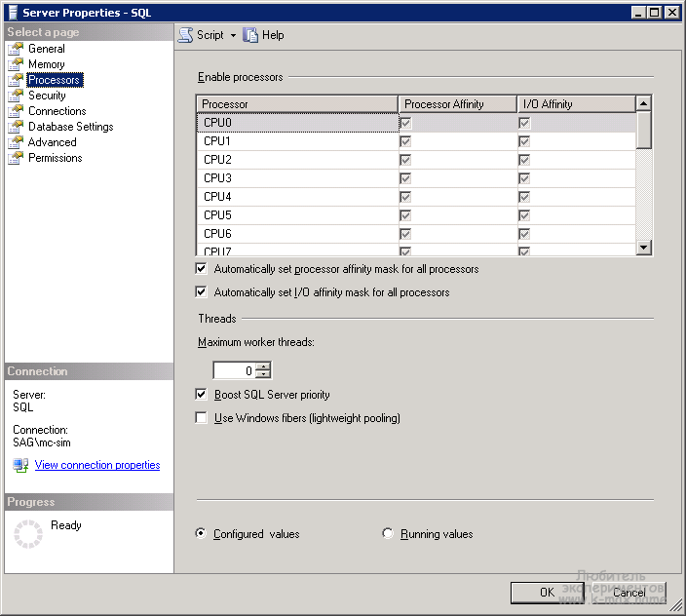686x616 pixels.
Task: Click the Memory page icon
Action: [16, 64]
